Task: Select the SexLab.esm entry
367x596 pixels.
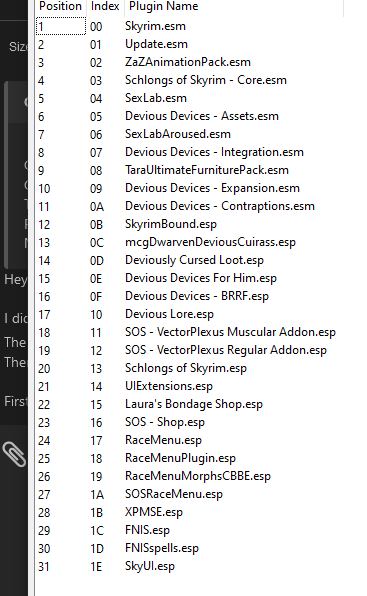Action: pos(156,98)
